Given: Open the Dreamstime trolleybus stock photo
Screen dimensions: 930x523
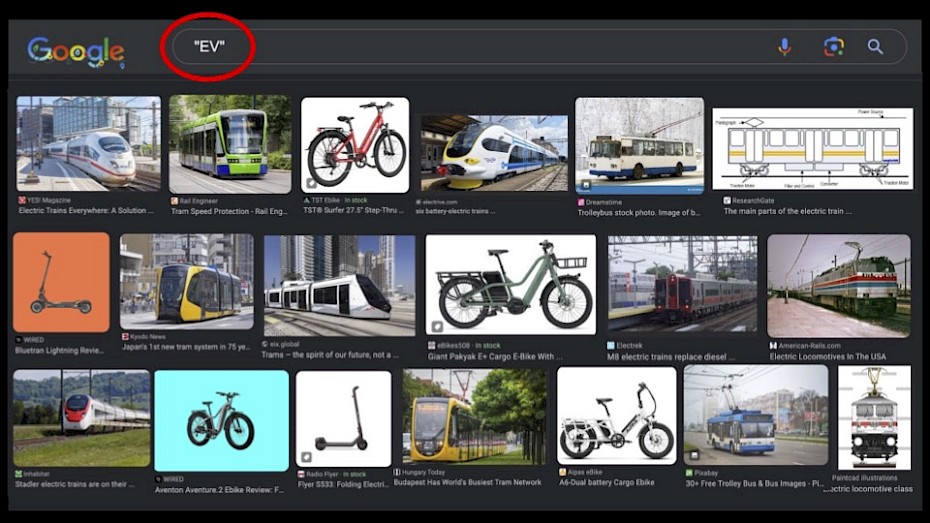Looking at the screenshot, I should (x=639, y=145).
